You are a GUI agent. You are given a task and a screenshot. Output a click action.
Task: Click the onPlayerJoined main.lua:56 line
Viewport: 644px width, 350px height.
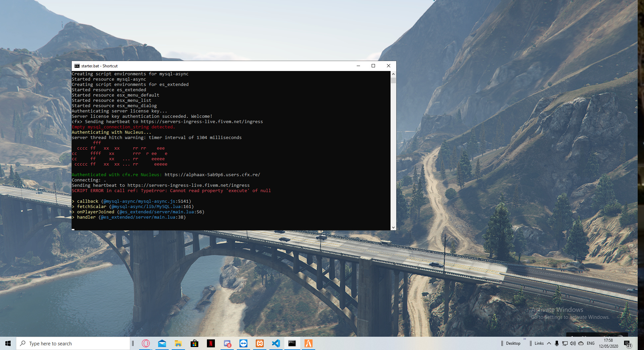pyautogui.click(x=138, y=212)
